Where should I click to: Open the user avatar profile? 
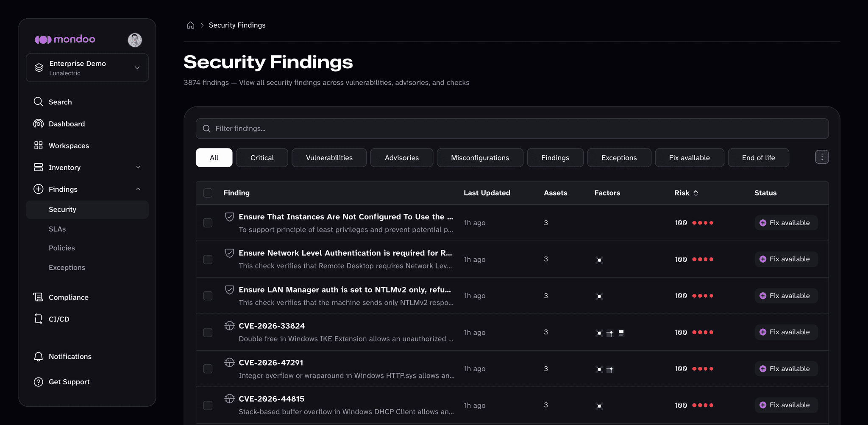pyautogui.click(x=135, y=40)
